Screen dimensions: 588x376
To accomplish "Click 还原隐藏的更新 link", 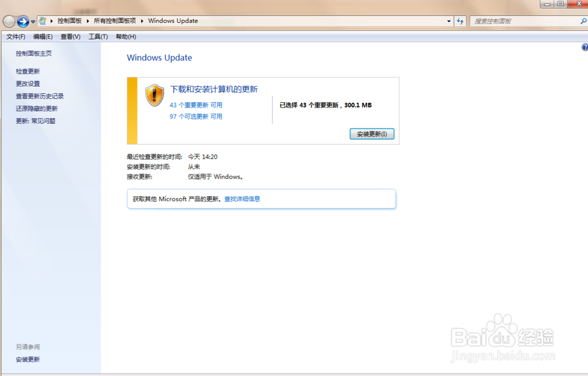I will [x=36, y=109].
